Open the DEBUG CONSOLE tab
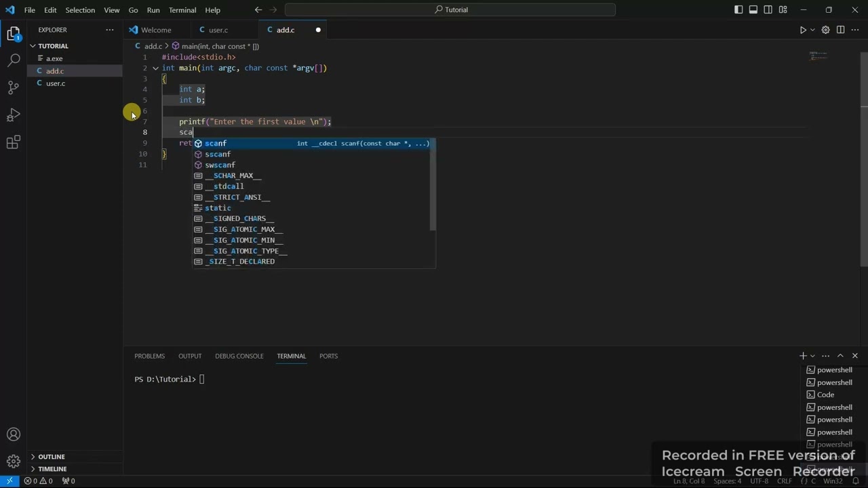 click(x=239, y=356)
